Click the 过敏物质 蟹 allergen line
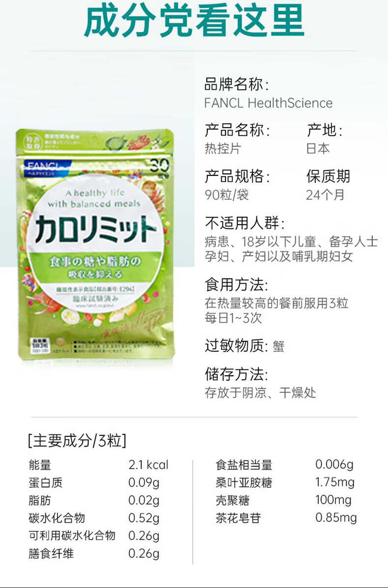The width and height of the screenshot is (388, 588). [x=245, y=346]
